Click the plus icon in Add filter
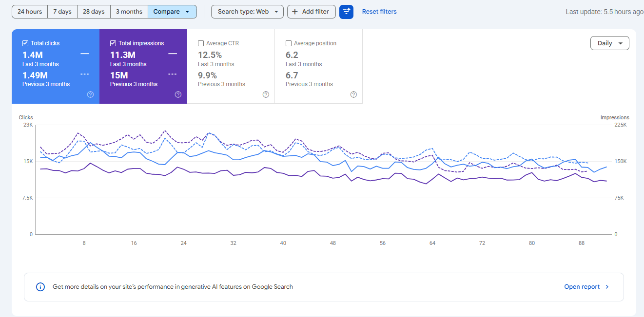 pos(295,12)
